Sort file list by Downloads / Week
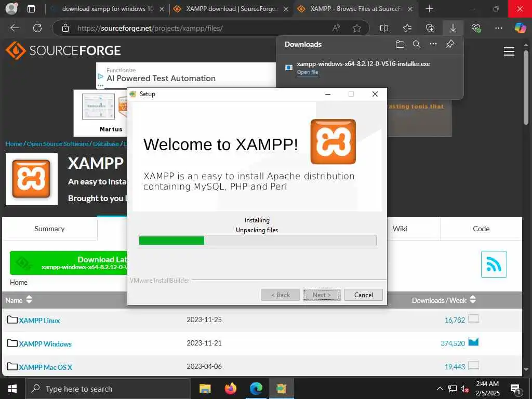Screen dimensions: 532x399 (x=444, y=300)
